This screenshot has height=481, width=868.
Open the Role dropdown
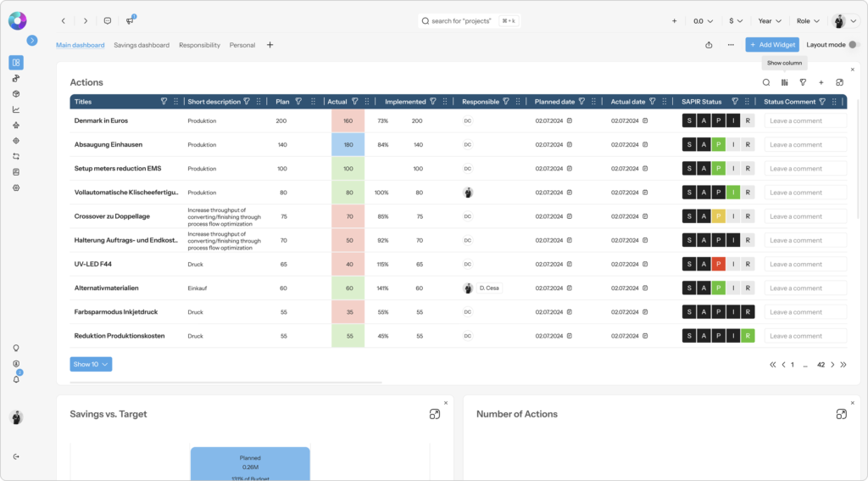coord(808,20)
